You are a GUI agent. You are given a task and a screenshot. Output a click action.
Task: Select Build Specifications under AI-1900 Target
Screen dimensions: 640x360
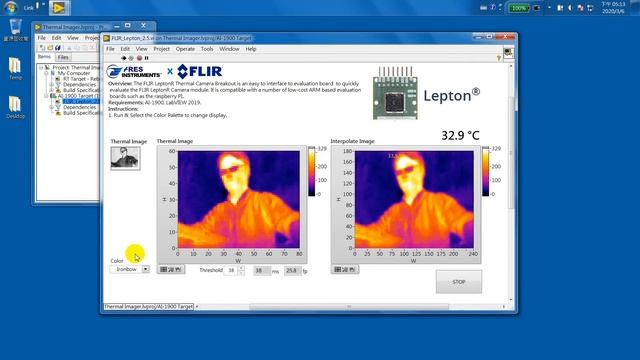click(80, 113)
